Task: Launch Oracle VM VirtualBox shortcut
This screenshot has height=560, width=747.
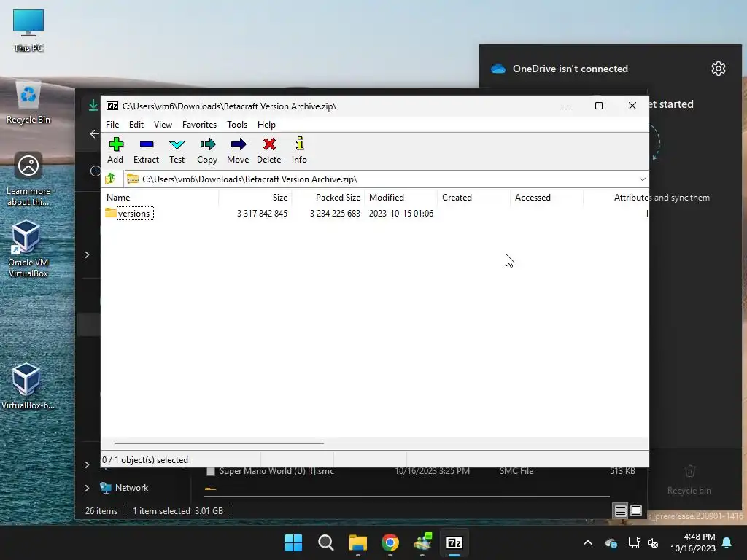Action: (28, 249)
